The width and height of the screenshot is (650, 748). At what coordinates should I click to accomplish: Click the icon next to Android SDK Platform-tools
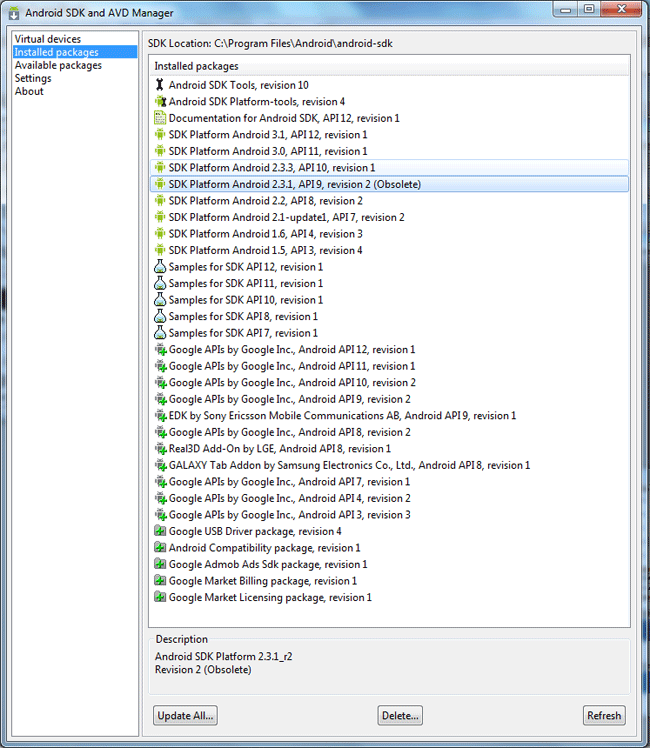(x=160, y=102)
